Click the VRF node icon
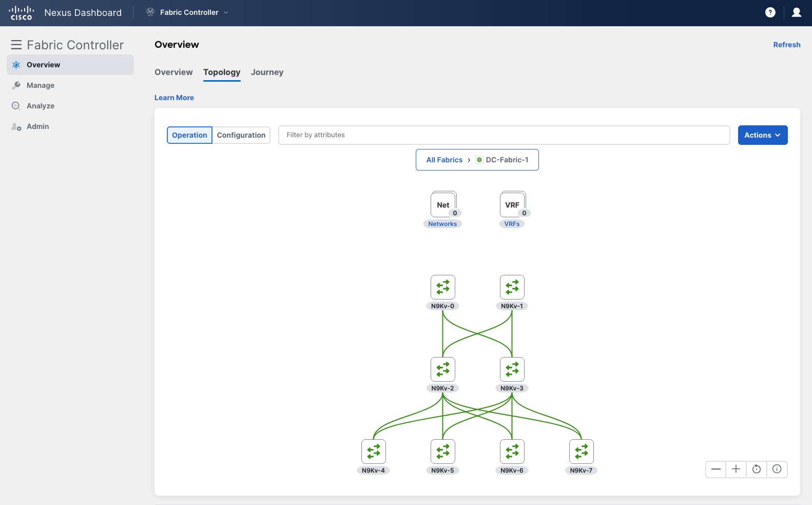 [512, 204]
